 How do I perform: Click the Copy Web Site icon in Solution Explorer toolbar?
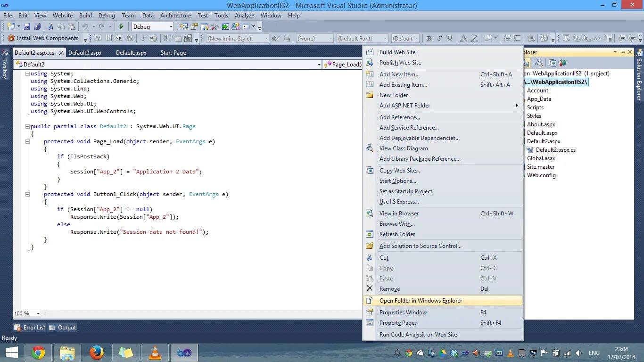tap(552, 63)
